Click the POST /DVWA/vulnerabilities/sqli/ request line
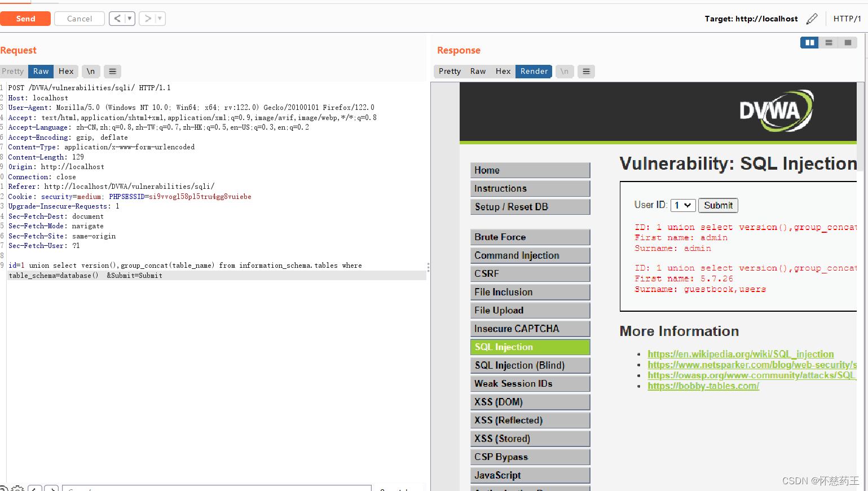Screen dimensions: 868x491 (x=89, y=88)
